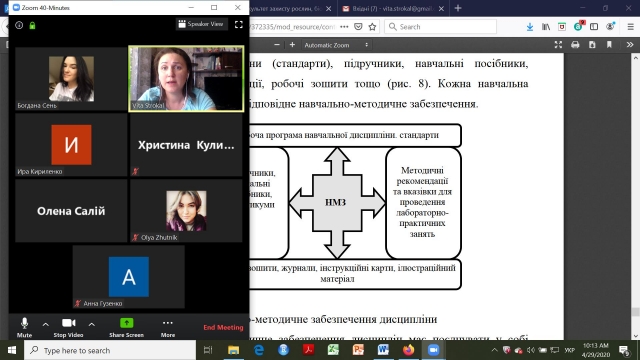Click Share Screen green icon

click(127, 323)
